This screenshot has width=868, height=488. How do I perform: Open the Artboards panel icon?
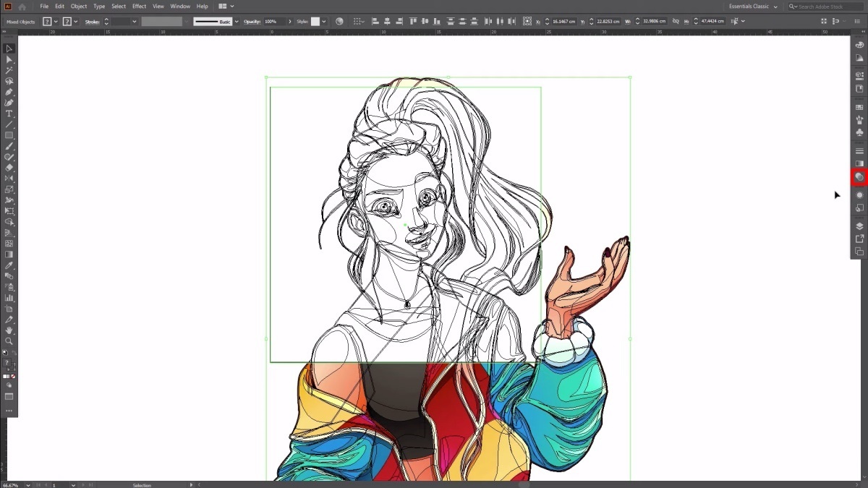pos(859,252)
